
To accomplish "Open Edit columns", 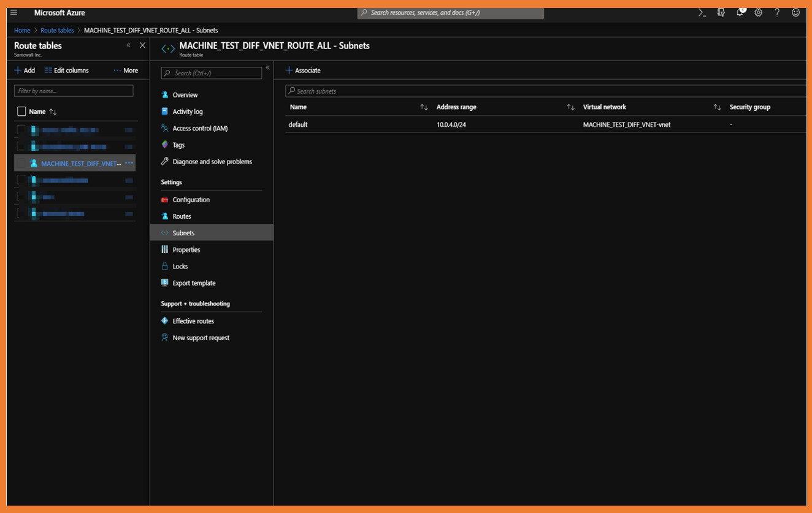I will point(66,70).
